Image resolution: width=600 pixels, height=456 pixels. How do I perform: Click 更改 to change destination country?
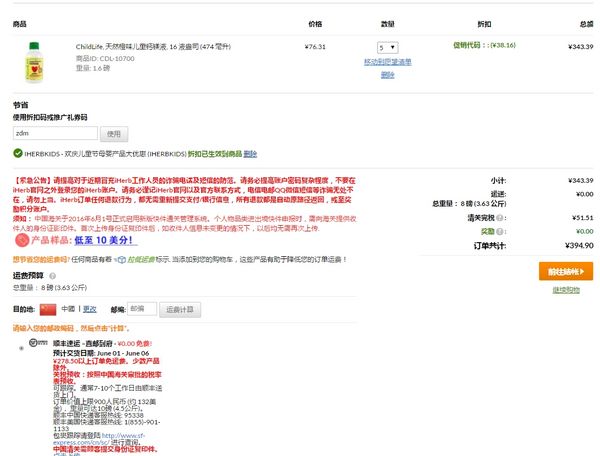click(x=90, y=309)
